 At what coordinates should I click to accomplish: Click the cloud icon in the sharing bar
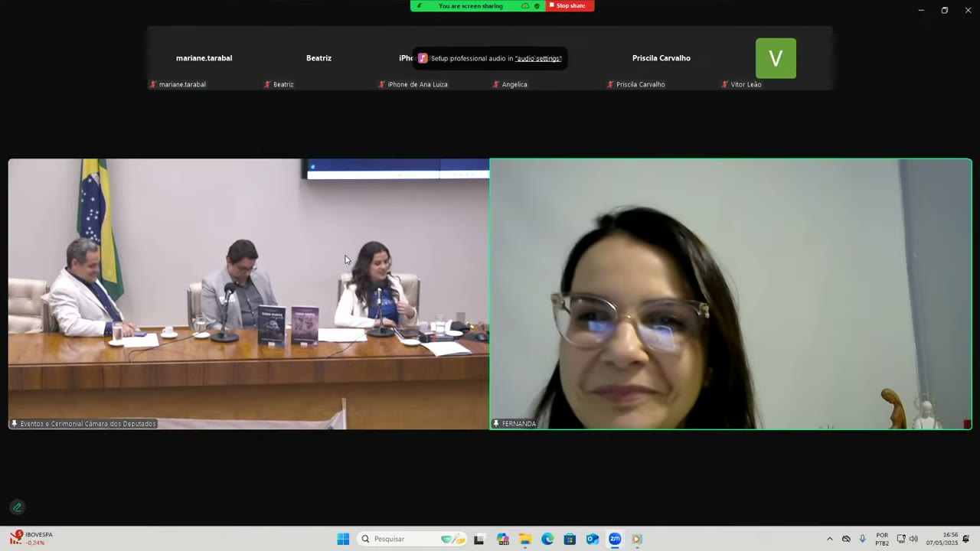click(x=525, y=6)
